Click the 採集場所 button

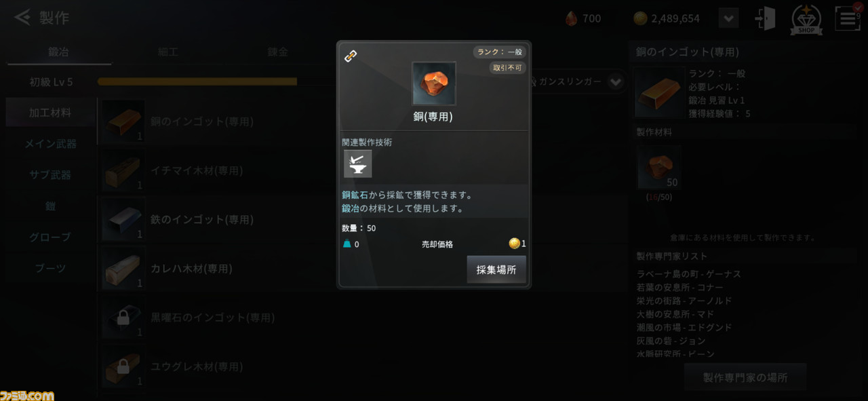pos(496,269)
